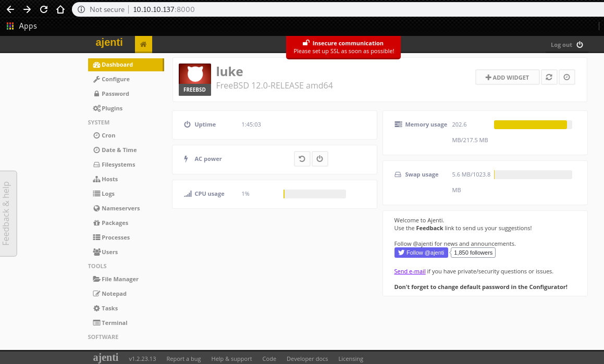
Task: Click the home icon in header
Action: pos(143,45)
